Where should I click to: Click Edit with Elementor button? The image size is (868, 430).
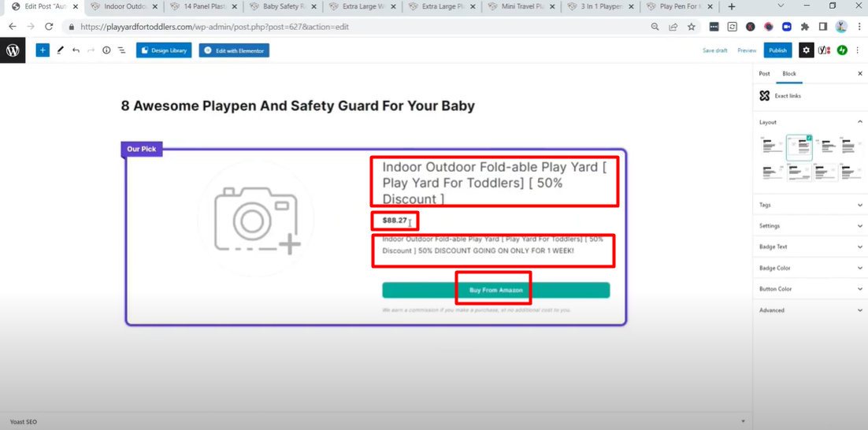tap(234, 50)
